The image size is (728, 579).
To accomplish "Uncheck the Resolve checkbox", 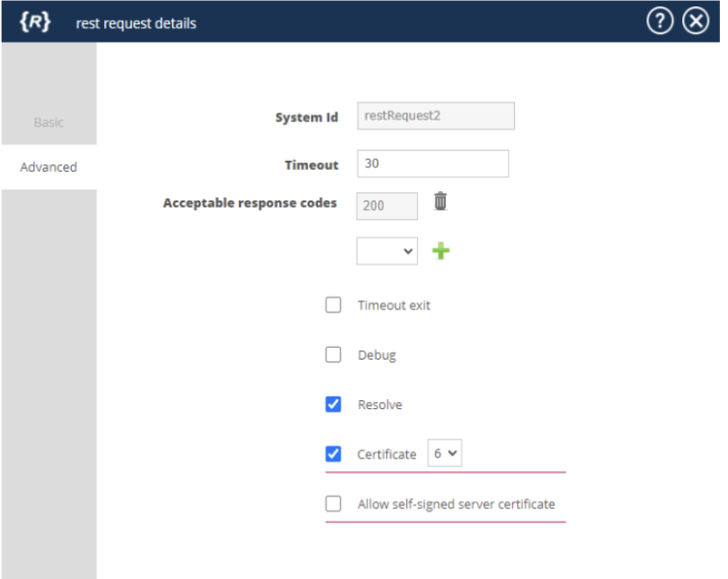I will tap(333, 405).
